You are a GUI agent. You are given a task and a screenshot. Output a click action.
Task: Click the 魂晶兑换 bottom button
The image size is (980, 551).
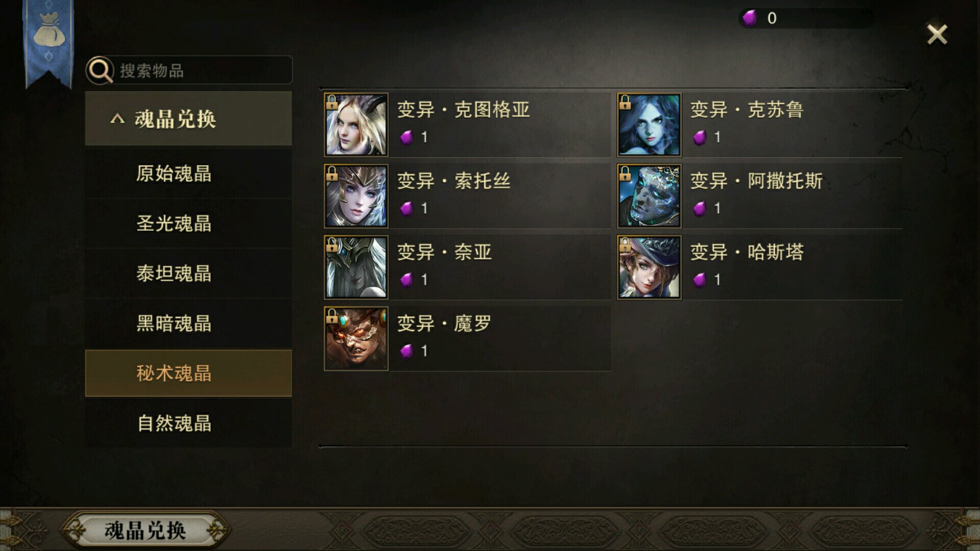(145, 531)
